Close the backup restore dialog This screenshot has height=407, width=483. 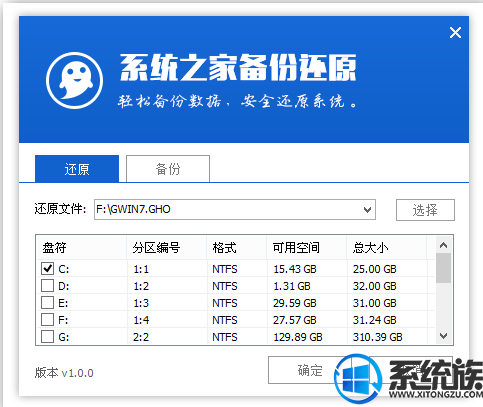455,33
